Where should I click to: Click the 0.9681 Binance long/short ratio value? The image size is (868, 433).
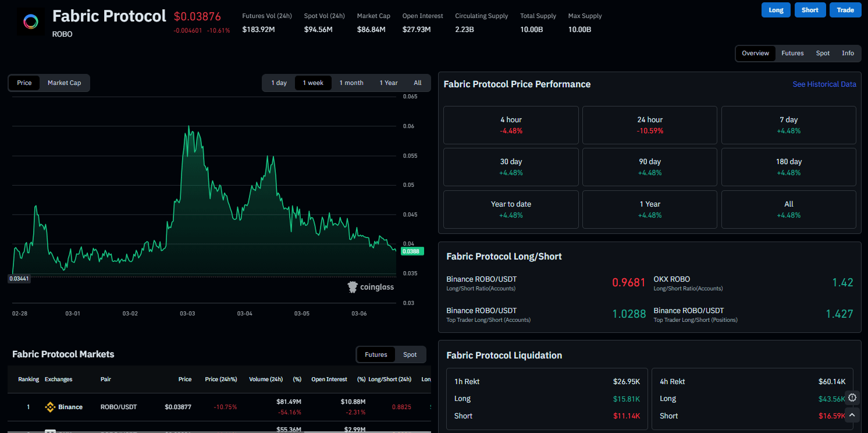(x=629, y=283)
